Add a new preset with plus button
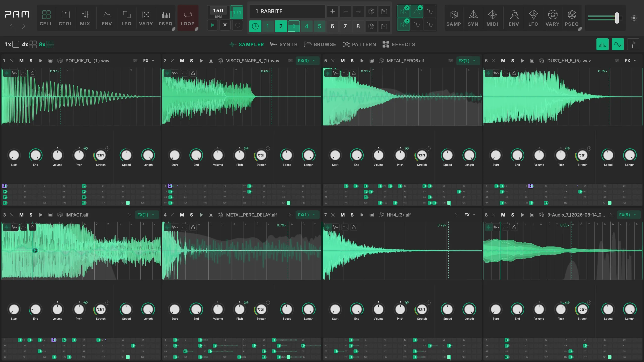Viewport: 644px width, 362px height. click(x=332, y=11)
